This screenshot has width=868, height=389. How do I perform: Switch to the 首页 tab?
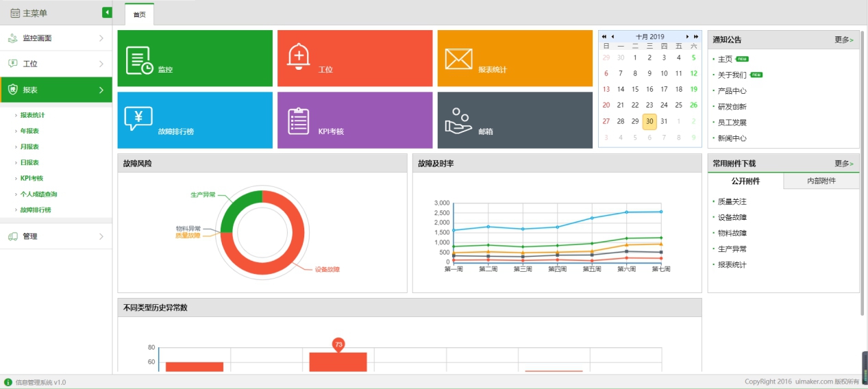click(139, 14)
